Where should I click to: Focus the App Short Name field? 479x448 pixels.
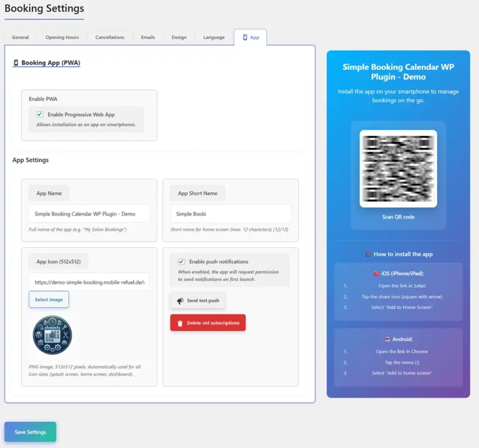pos(231,214)
